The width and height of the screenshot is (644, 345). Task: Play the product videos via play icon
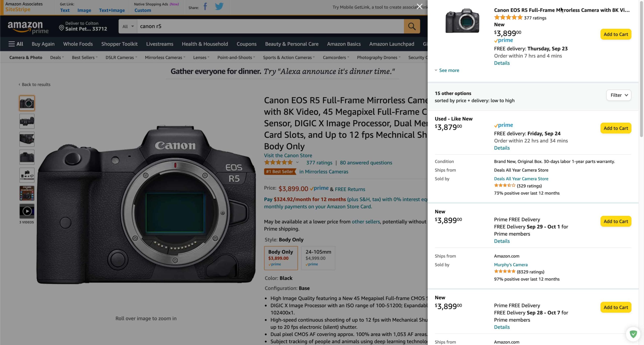click(x=27, y=211)
